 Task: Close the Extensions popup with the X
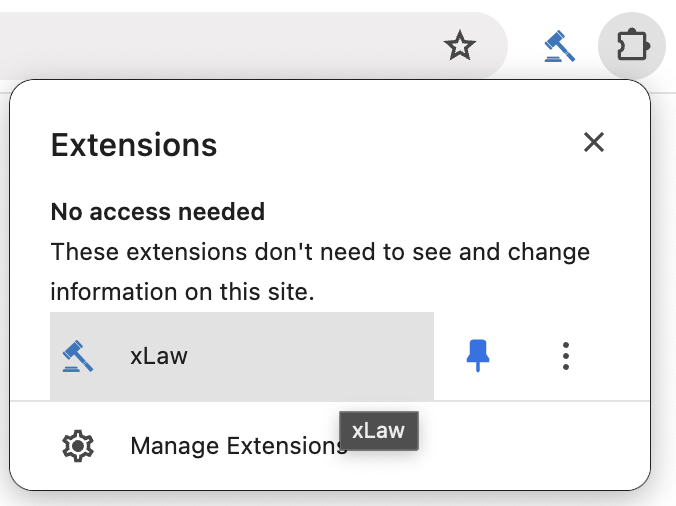pos(594,142)
